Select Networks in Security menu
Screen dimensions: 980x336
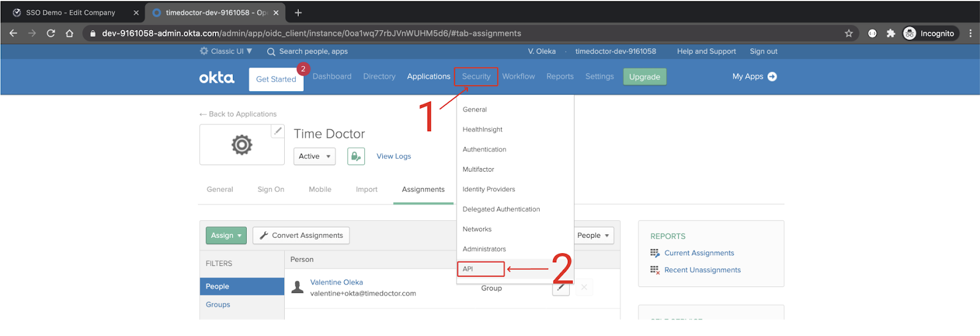pyautogui.click(x=515, y=229)
